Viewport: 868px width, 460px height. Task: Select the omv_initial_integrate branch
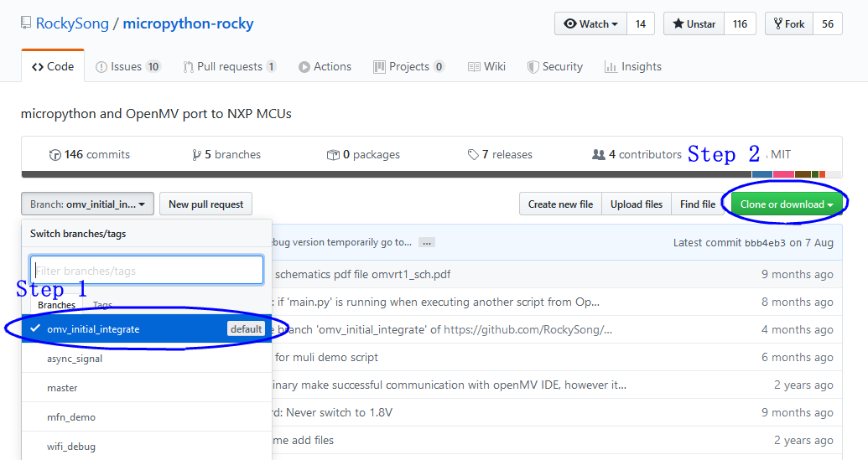pos(147,329)
